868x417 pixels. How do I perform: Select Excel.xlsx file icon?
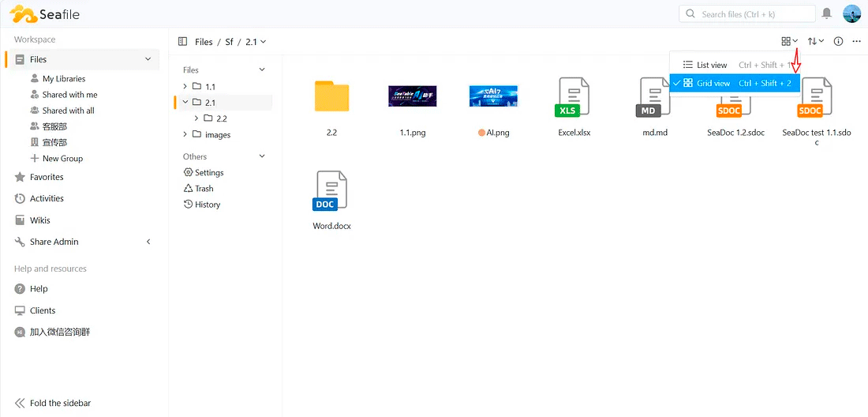pyautogui.click(x=573, y=97)
